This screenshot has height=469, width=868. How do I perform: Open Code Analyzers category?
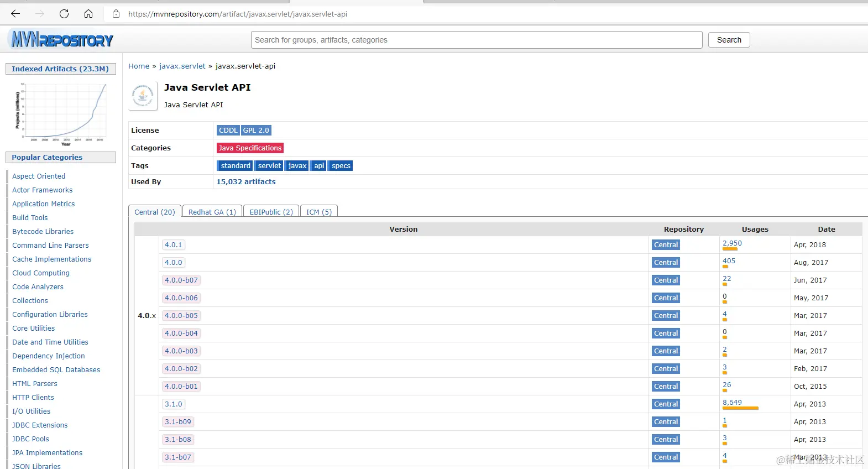tap(38, 287)
